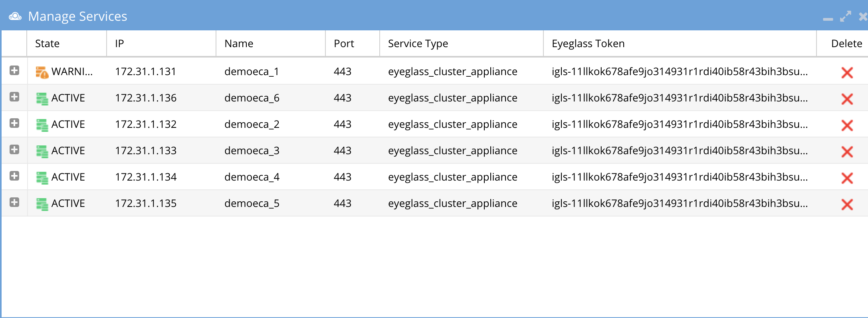Sort by the IP column header
The image size is (868, 318).
(x=161, y=44)
